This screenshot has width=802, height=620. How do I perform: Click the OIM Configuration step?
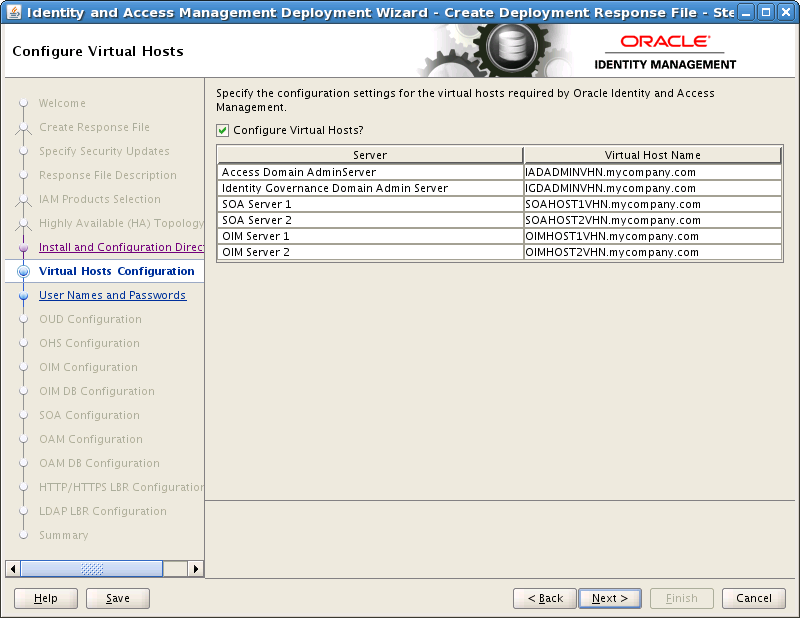tap(88, 367)
